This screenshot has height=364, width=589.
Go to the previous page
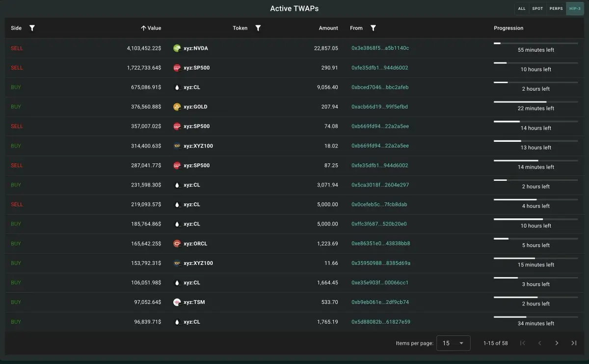540,343
